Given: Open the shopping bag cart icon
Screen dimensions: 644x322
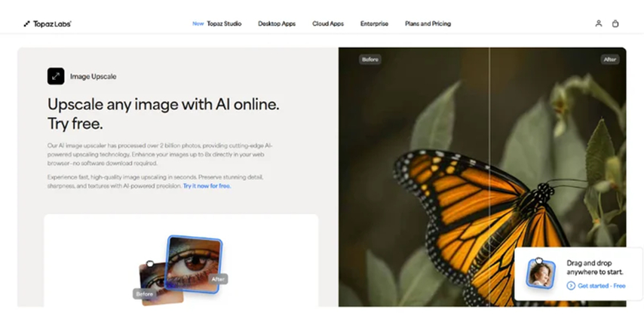Looking at the screenshot, I should [x=615, y=23].
